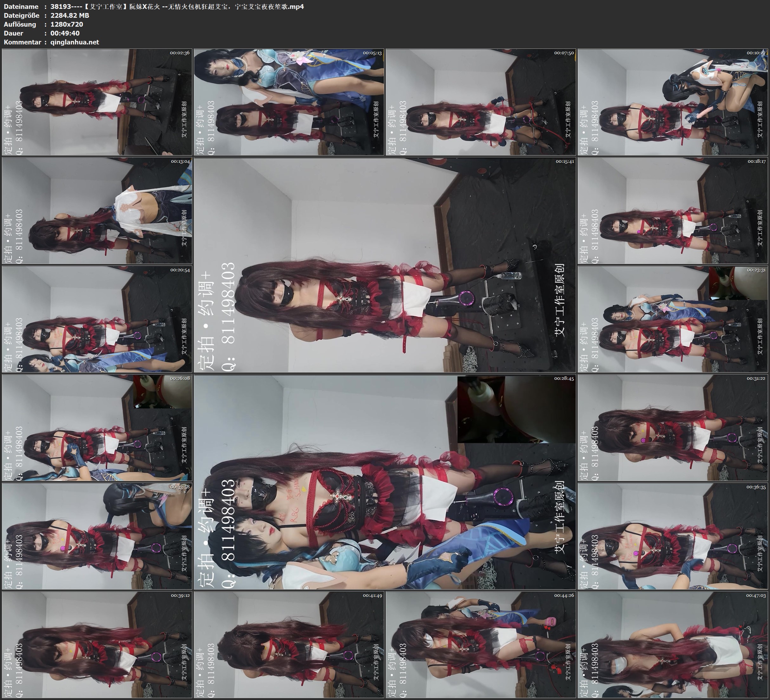The image size is (770, 700).
Task: Select the 00:07:50 thumbnail
Action: click(x=480, y=102)
